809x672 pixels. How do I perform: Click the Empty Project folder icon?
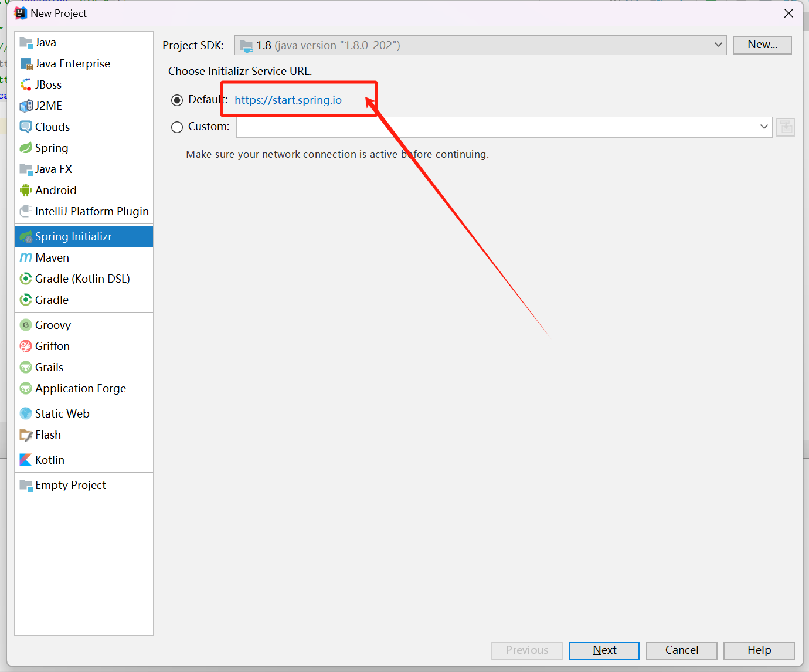pyautogui.click(x=26, y=485)
